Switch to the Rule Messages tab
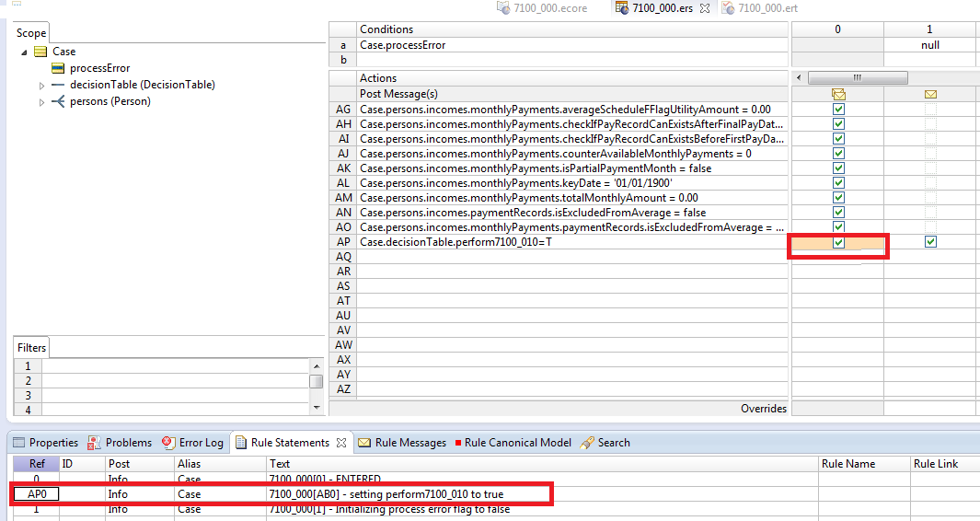 coord(402,443)
